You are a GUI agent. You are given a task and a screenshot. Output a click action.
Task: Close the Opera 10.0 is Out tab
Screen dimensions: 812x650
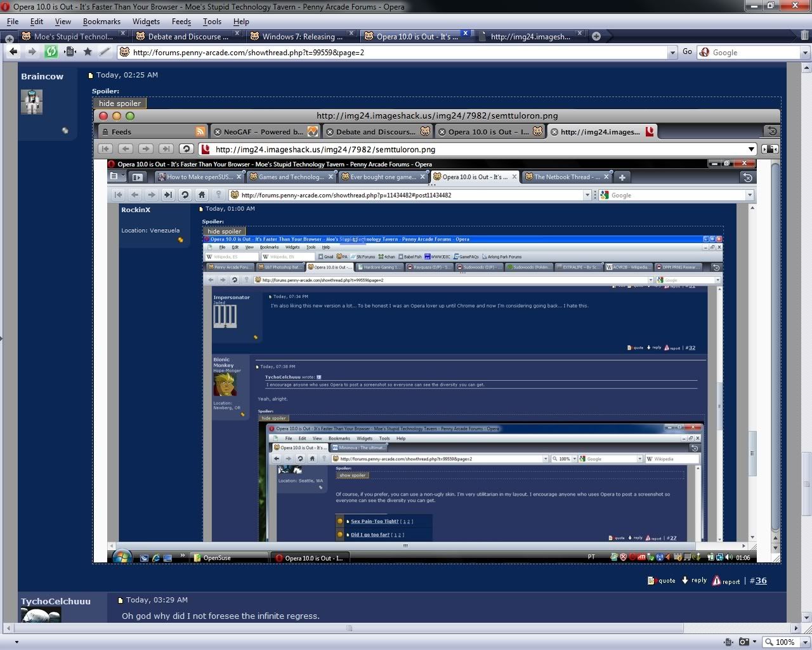465,33
